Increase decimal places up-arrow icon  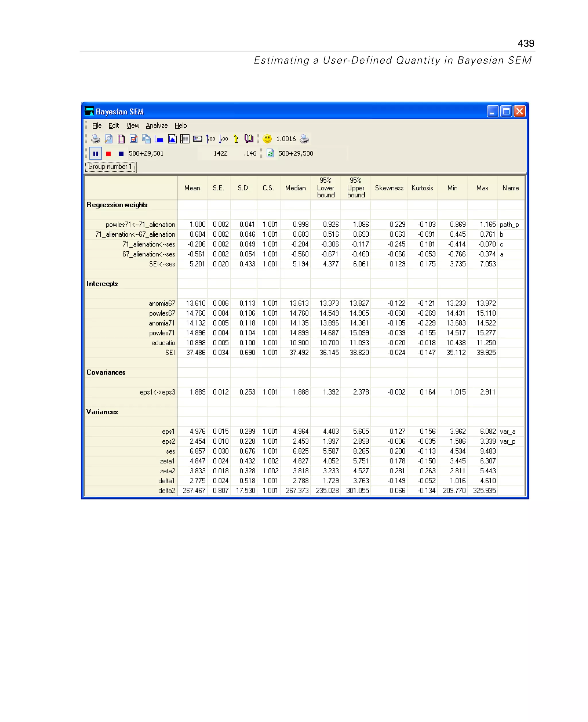tap(210, 139)
